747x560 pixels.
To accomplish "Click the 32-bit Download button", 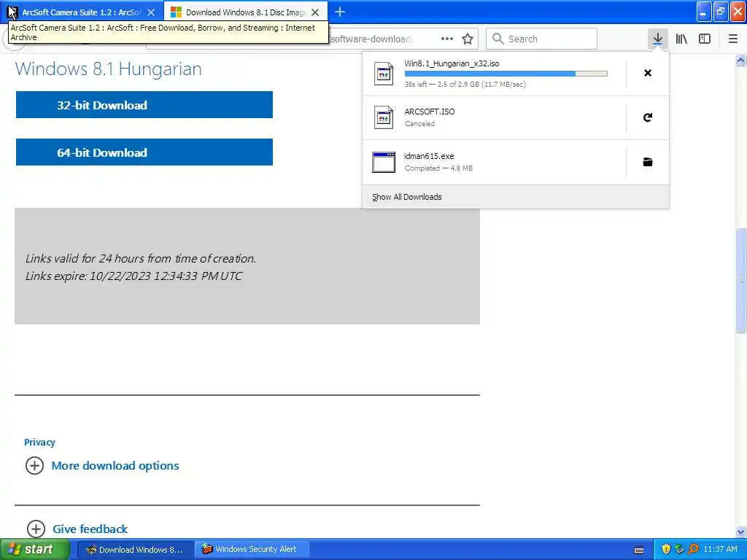I will (144, 105).
